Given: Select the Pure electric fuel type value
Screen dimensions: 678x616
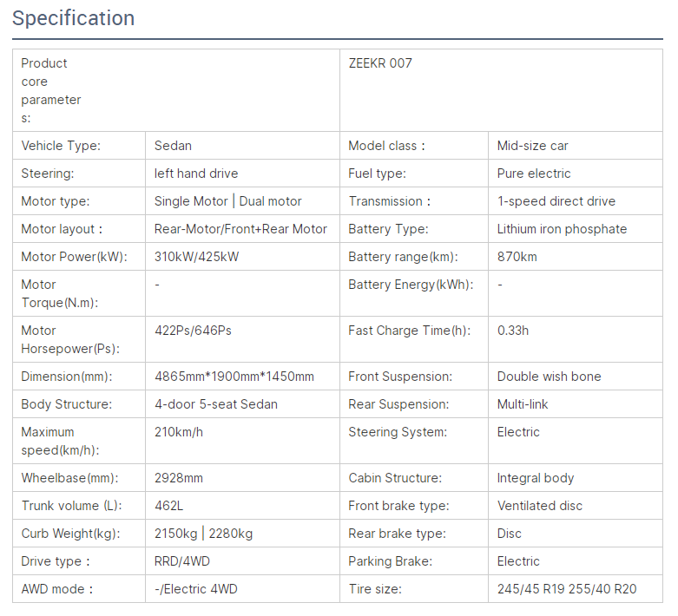Looking at the screenshot, I should pos(534,174).
